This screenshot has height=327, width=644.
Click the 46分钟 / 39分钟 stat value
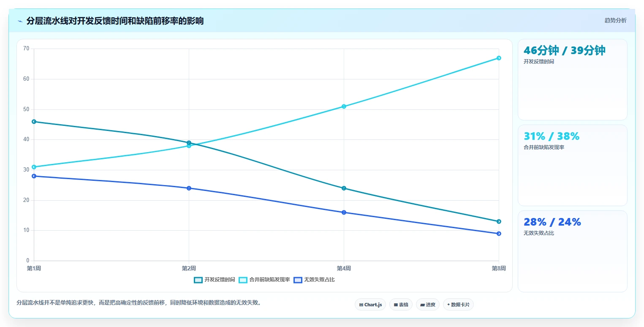click(564, 51)
